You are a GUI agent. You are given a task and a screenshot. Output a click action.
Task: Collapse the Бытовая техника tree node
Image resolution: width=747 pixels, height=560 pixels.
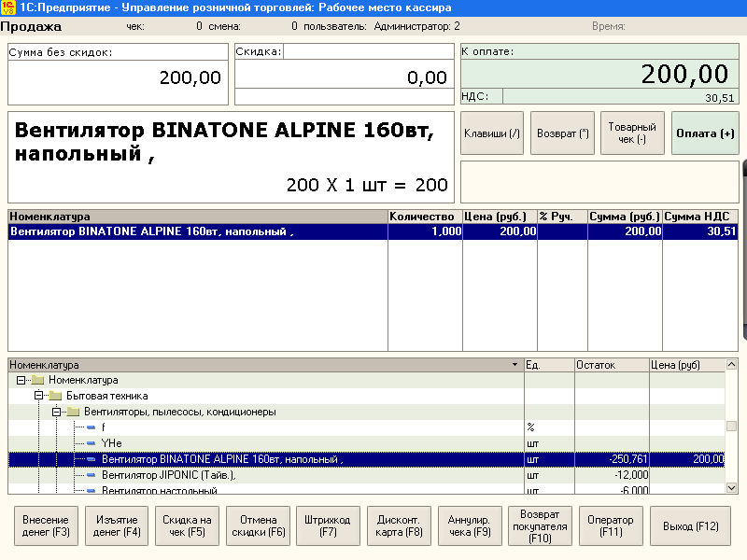tap(38, 396)
